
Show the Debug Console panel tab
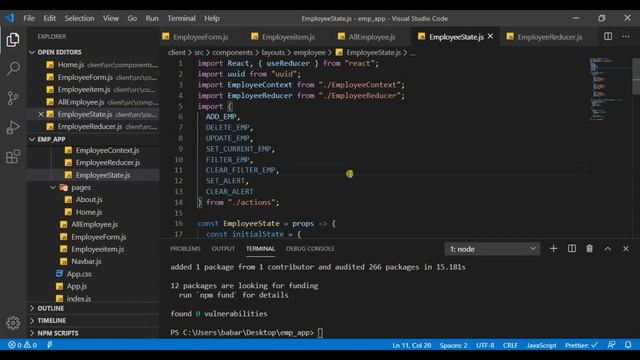[x=310, y=249]
